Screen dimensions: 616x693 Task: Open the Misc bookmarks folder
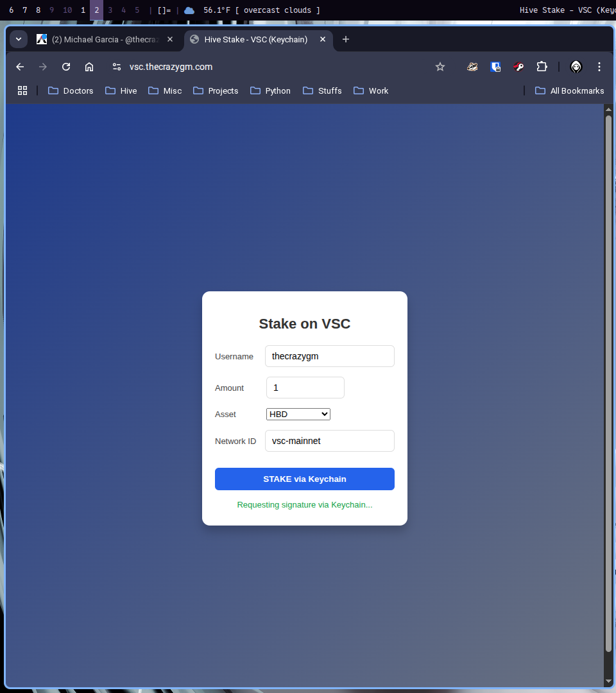[x=165, y=90]
